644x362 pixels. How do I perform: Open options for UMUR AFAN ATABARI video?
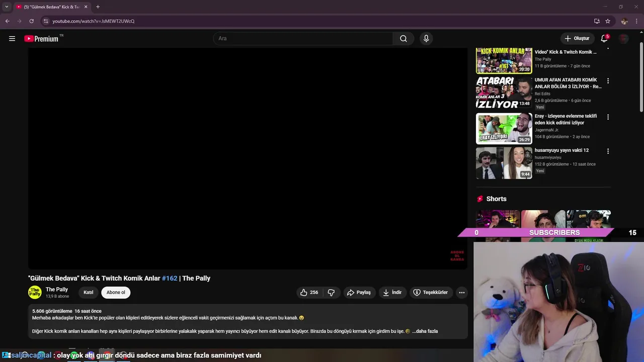(x=608, y=81)
